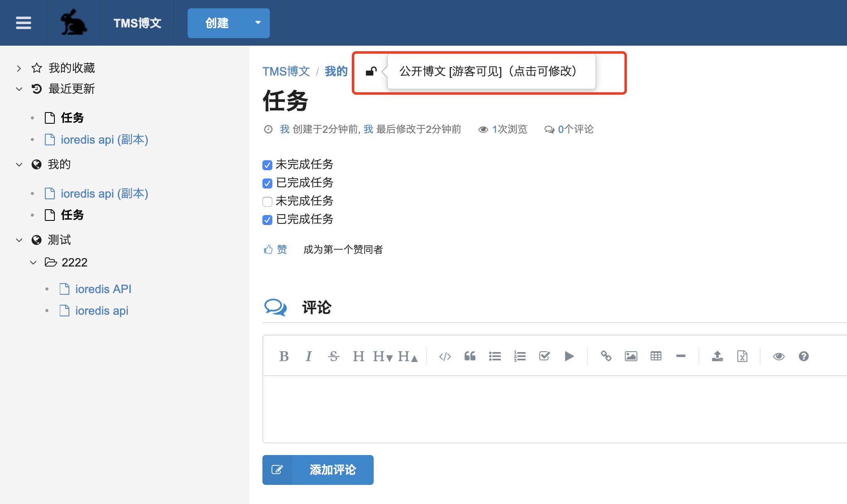This screenshot has height=504, width=847.
Task: Click the TMS博文 header menu item
Action: (137, 23)
